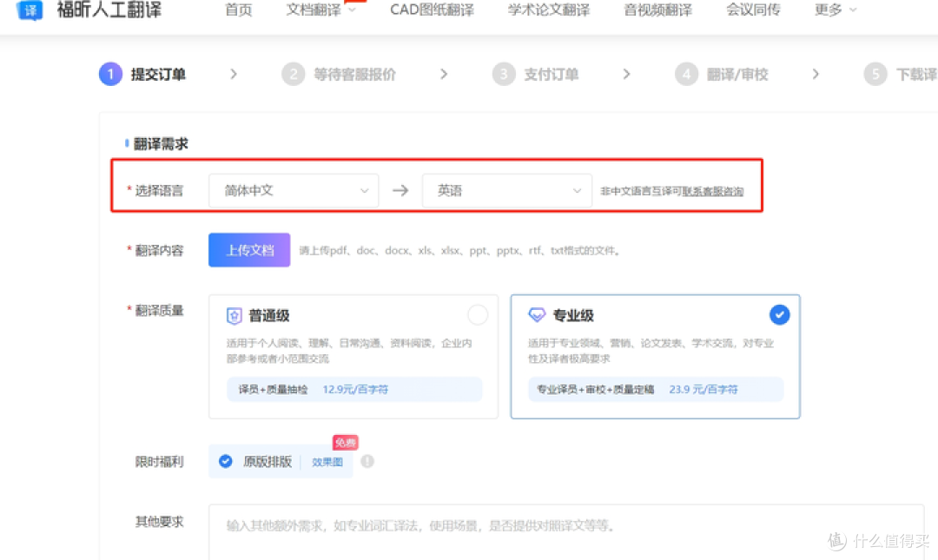Open source language 简体中文 dropdown
This screenshot has height=560, width=938.
pyautogui.click(x=294, y=191)
